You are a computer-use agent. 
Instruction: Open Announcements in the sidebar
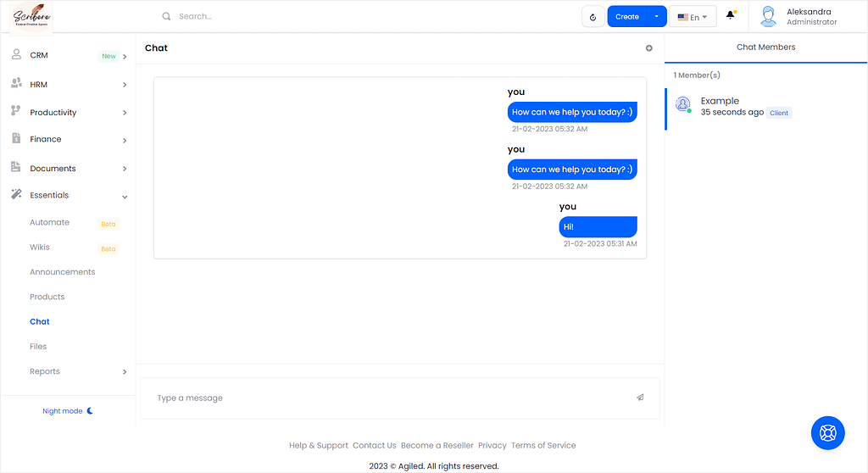[x=63, y=272]
